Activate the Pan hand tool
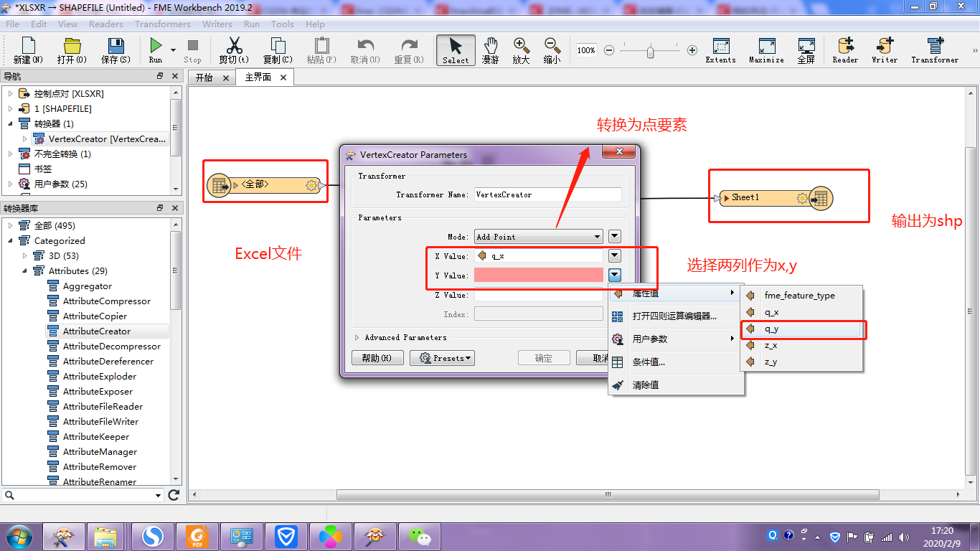Viewport: 980px width, 551px height. click(491, 46)
